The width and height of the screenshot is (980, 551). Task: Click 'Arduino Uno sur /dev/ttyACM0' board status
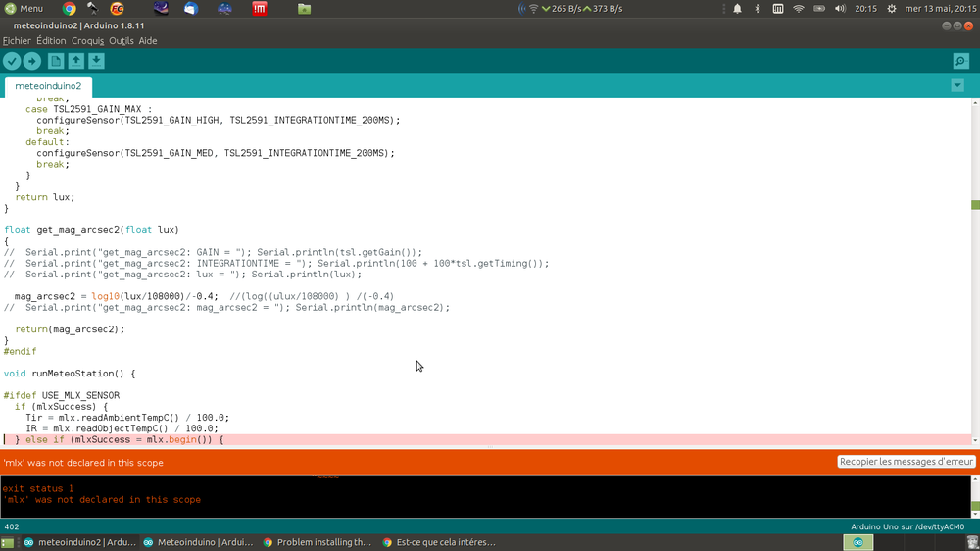pos(907,526)
